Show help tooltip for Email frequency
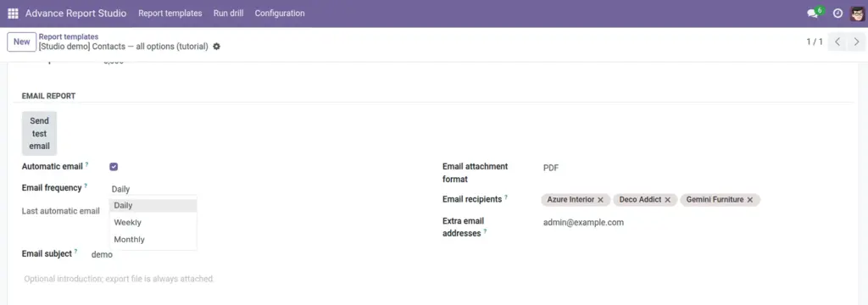The height and width of the screenshot is (305, 868). 86,186
